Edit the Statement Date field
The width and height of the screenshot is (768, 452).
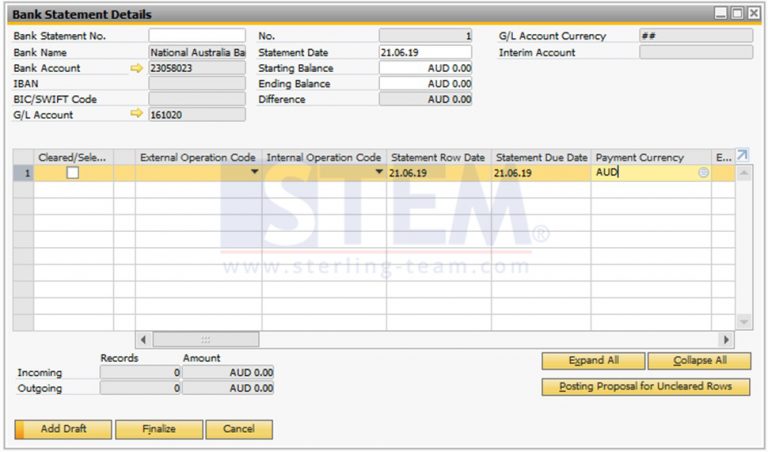click(425, 52)
